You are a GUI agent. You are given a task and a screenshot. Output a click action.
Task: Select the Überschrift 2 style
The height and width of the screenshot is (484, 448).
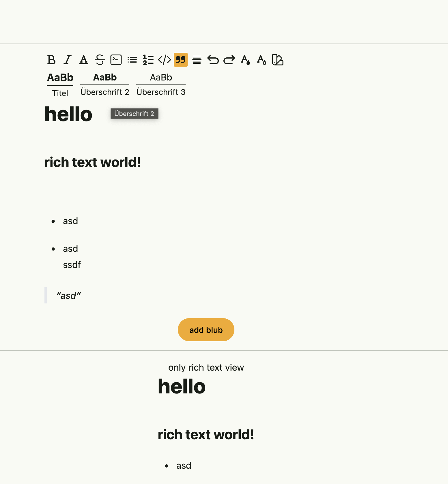point(105,84)
